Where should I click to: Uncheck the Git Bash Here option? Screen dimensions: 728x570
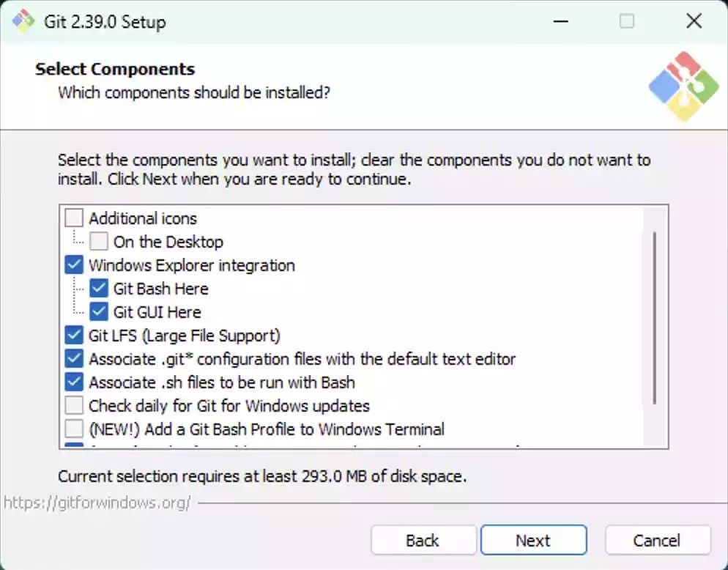(x=99, y=288)
